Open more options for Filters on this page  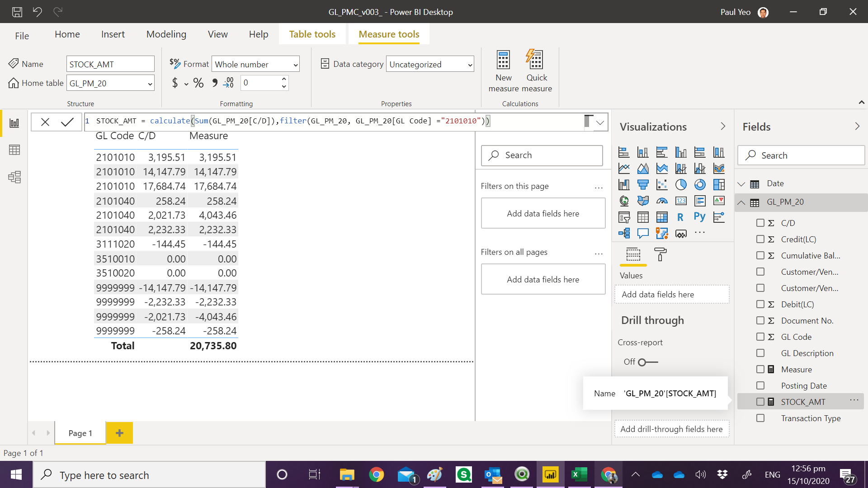[x=599, y=187]
